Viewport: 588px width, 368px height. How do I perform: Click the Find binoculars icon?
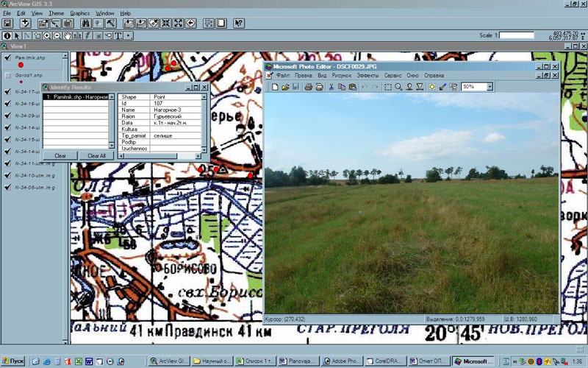click(x=86, y=24)
